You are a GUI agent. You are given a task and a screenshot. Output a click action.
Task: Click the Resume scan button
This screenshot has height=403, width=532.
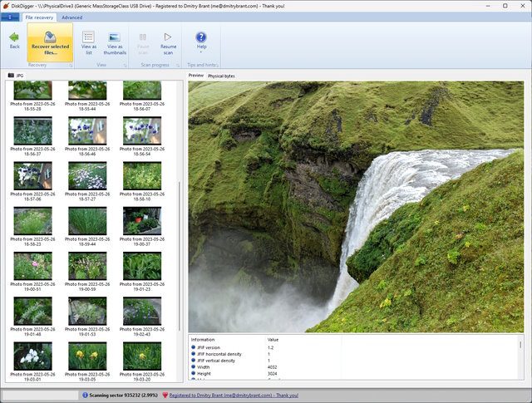click(x=169, y=42)
